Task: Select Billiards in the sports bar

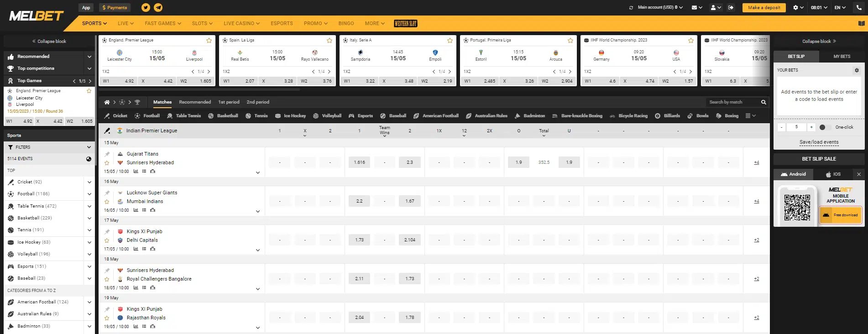Action: [x=667, y=116]
